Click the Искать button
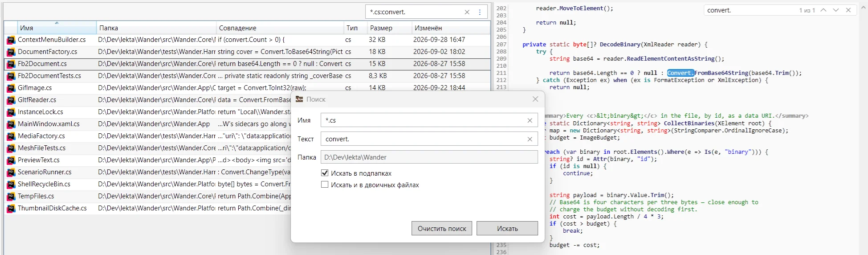 (x=507, y=228)
